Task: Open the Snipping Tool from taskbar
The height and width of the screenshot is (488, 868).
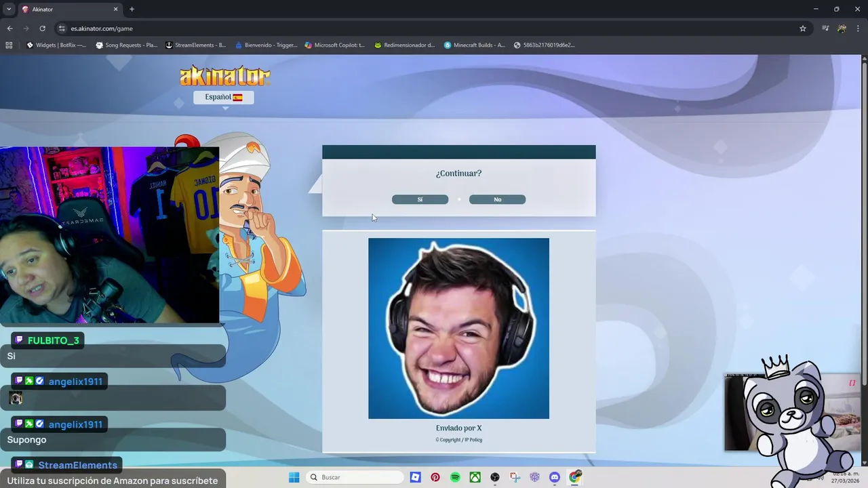Action: 515,477
